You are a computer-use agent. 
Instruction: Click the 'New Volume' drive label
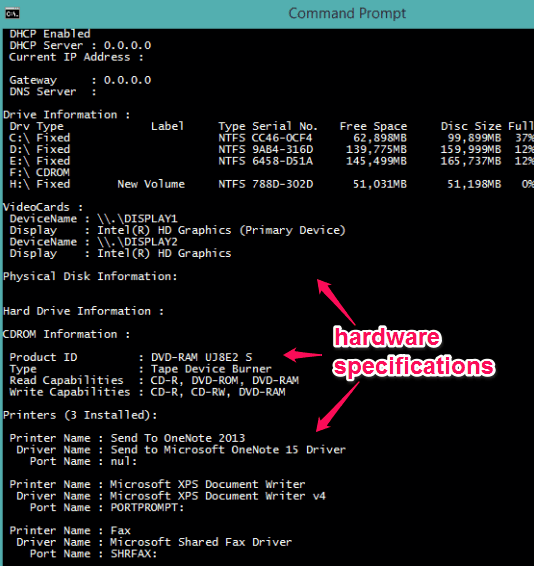[x=151, y=184]
